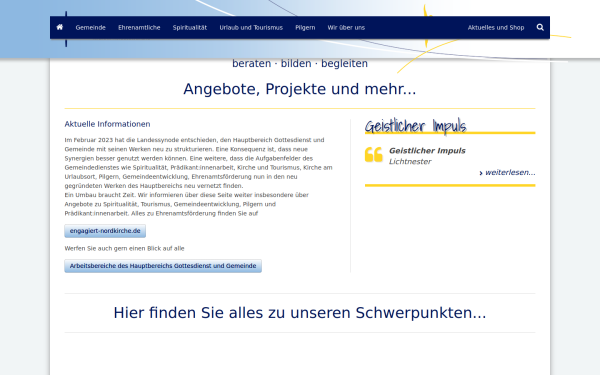Screen dimensions: 600x375
Task: Open the search magnifier icon
Action: tap(540, 27)
